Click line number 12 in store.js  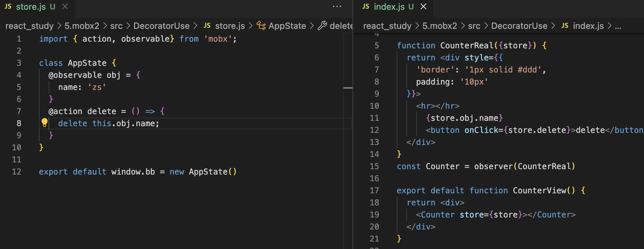[16, 172]
